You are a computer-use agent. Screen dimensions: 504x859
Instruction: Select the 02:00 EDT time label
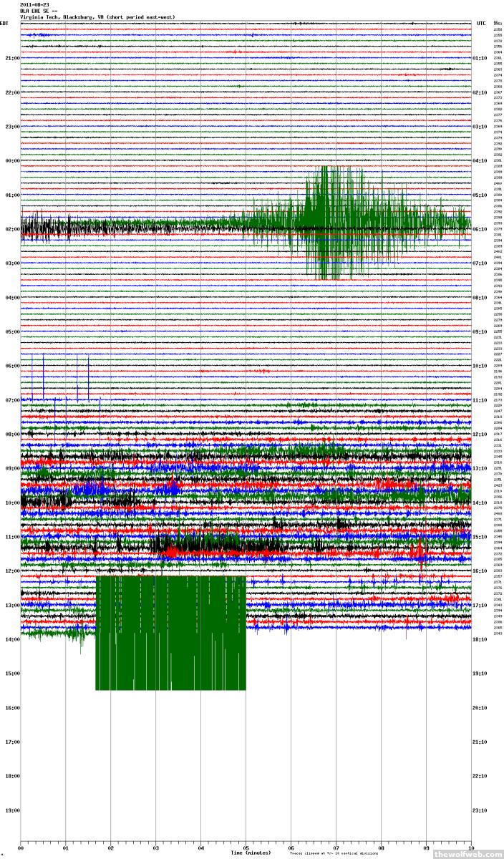pos(12,229)
